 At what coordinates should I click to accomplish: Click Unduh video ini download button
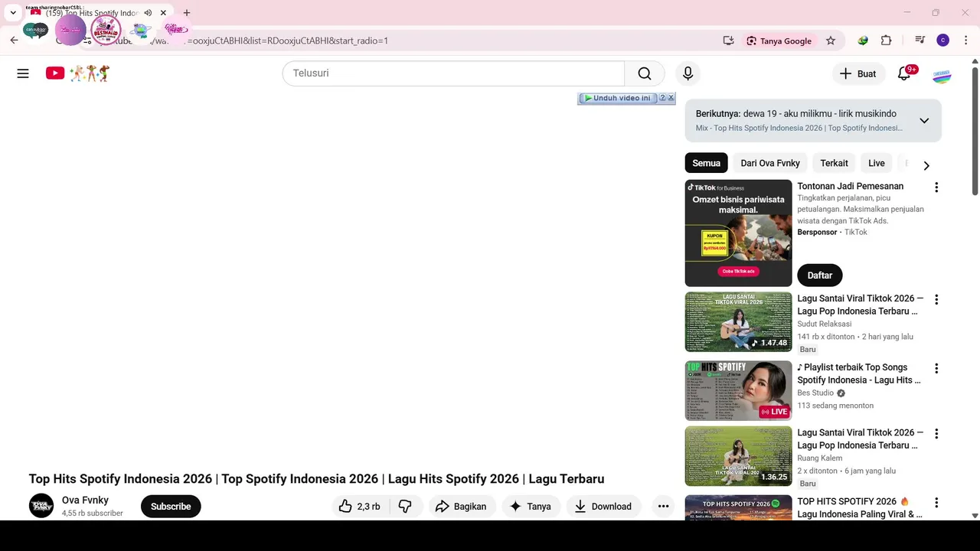(x=617, y=98)
